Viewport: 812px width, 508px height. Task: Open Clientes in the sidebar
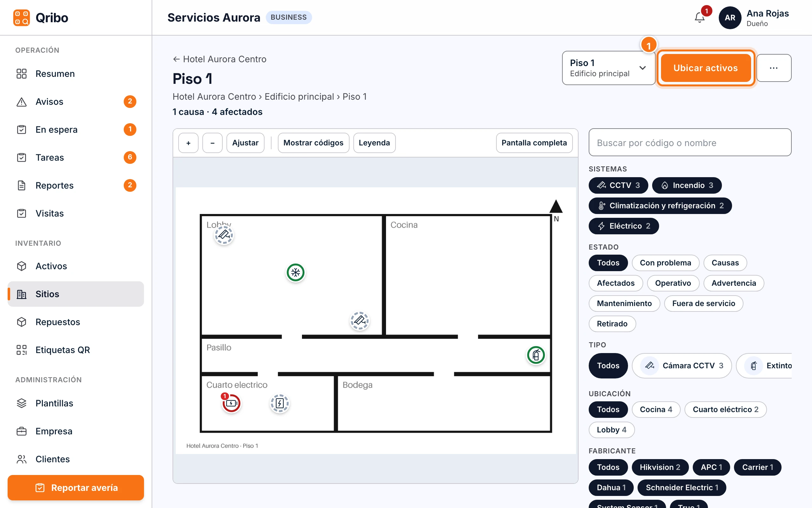point(76,459)
